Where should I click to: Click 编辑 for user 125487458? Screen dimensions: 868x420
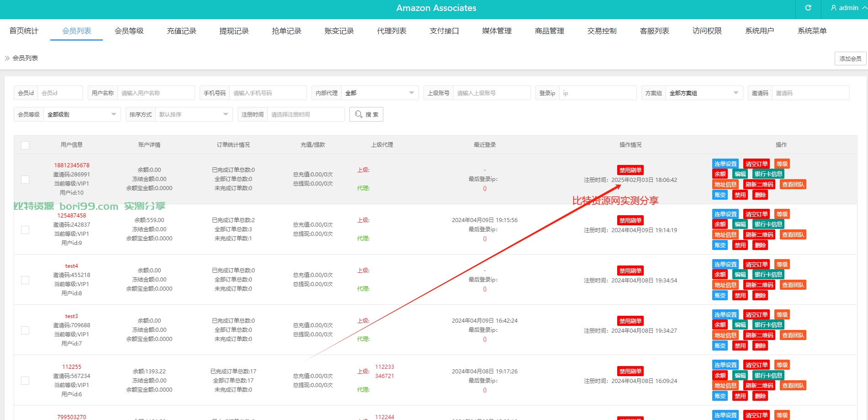740,224
